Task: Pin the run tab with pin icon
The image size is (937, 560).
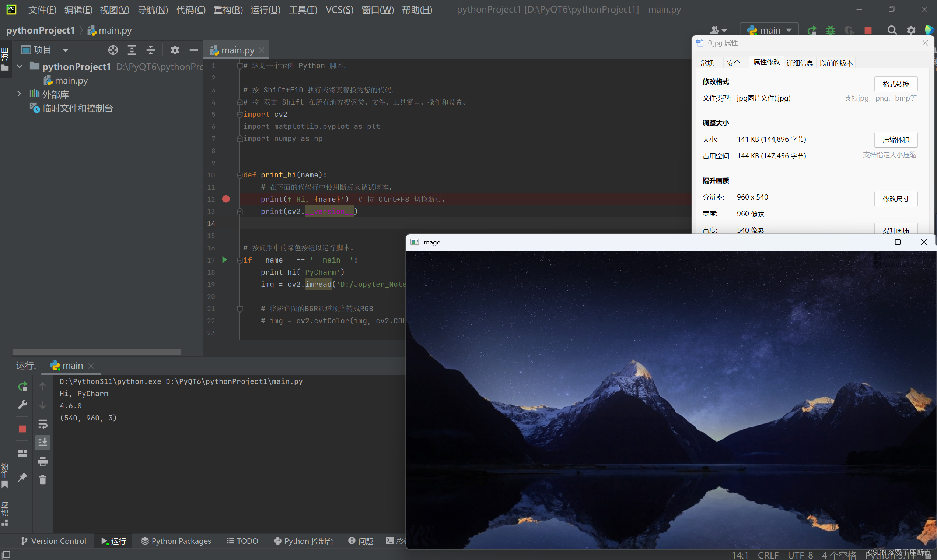Action: pyautogui.click(x=22, y=477)
